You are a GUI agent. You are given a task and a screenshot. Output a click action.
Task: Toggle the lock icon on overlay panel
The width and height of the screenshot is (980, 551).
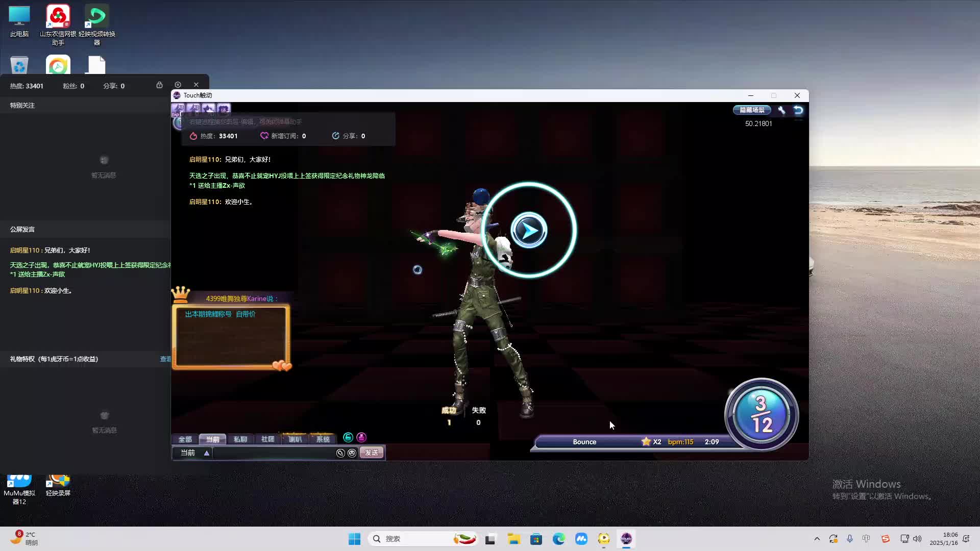(159, 85)
